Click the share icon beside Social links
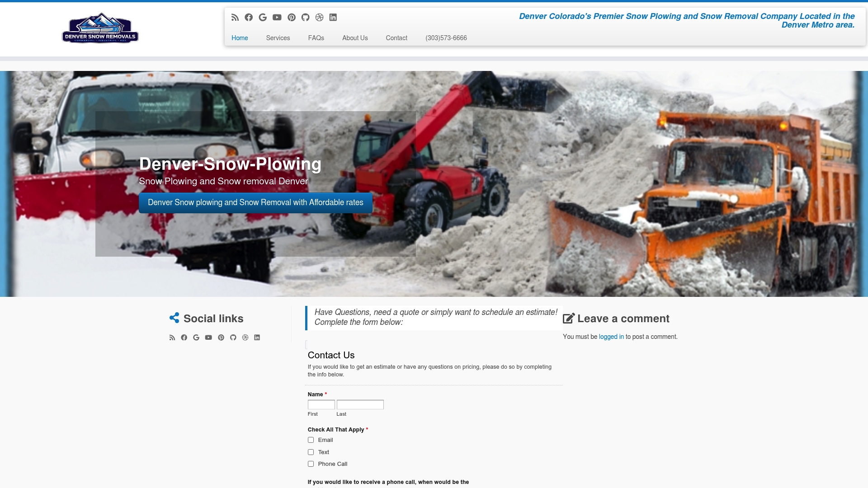 tap(175, 318)
